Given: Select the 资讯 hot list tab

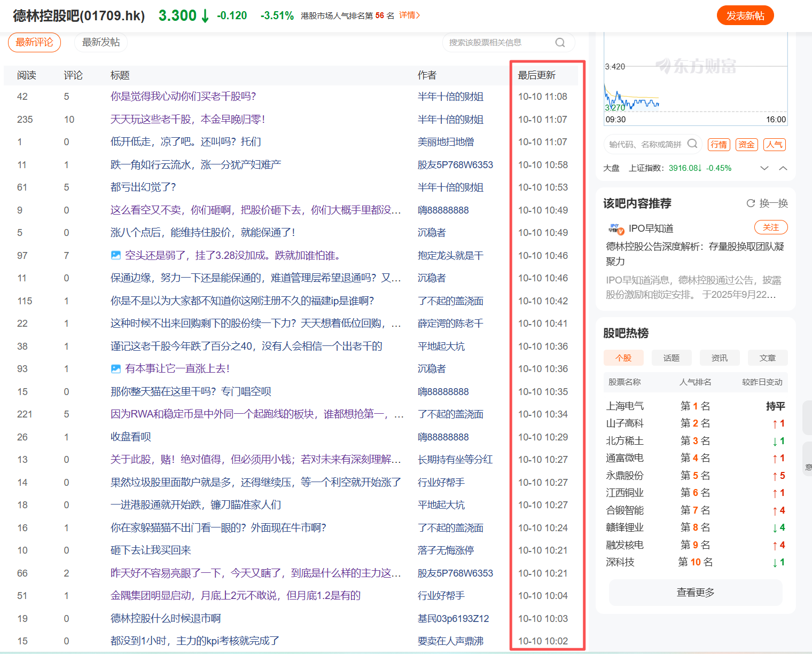Looking at the screenshot, I should pos(720,358).
